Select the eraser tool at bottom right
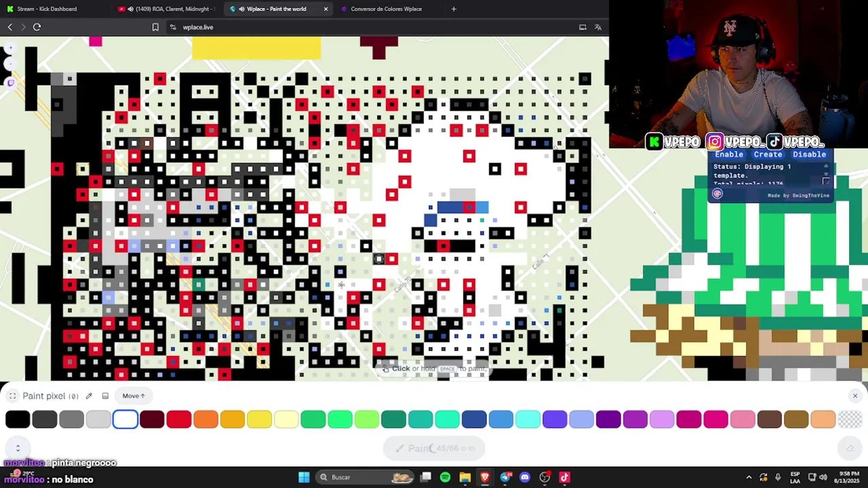The height and width of the screenshot is (488, 868). coord(850,448)
